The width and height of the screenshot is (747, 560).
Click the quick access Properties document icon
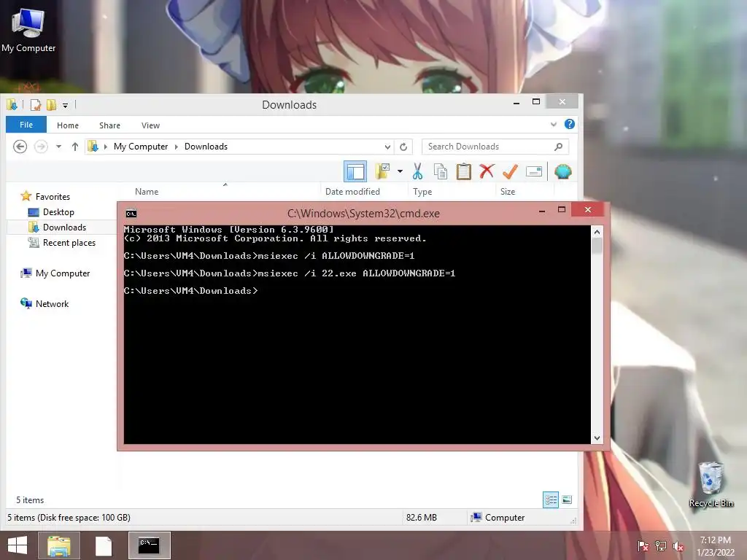click(35, 105)
